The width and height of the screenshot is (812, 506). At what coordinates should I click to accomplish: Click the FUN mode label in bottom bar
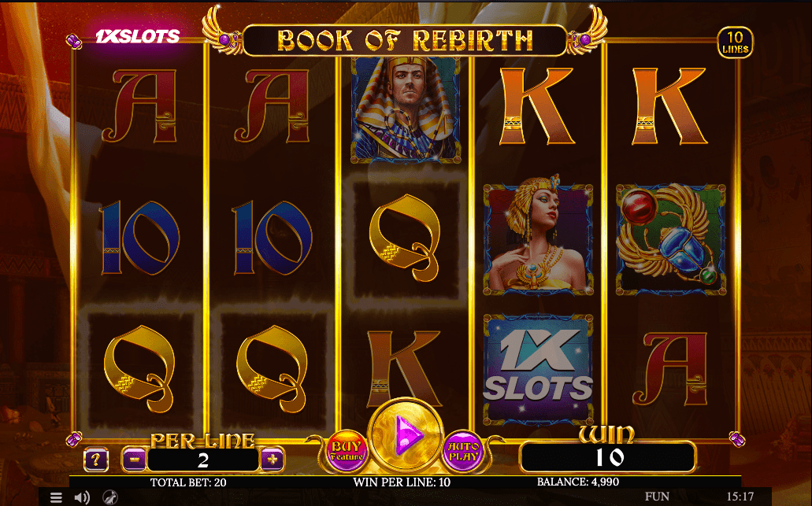click(657, 497)
